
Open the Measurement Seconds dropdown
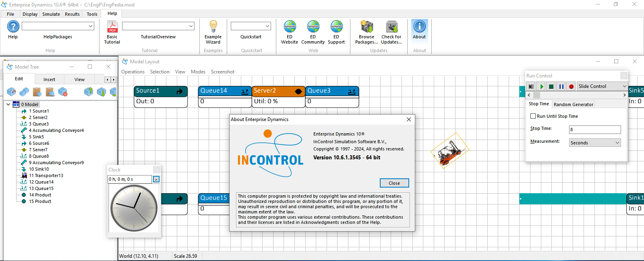pos(595,143)
